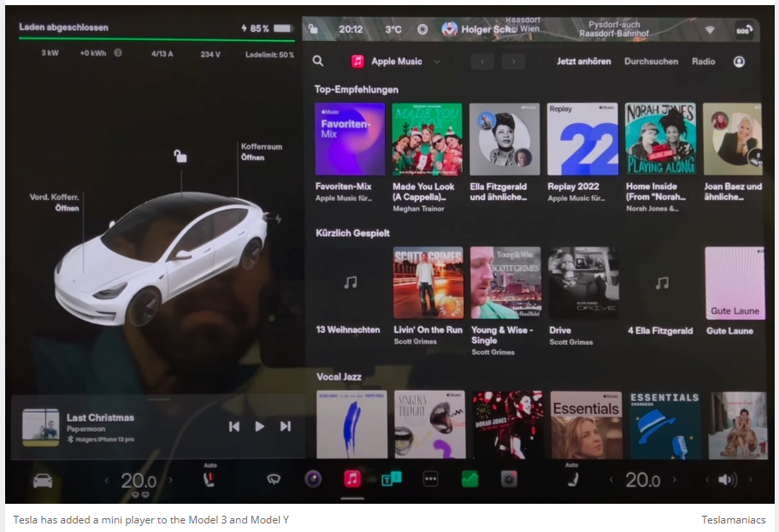Open Home Inside Norah Jones cover
The image size is (779, 532).
(660, 139)
